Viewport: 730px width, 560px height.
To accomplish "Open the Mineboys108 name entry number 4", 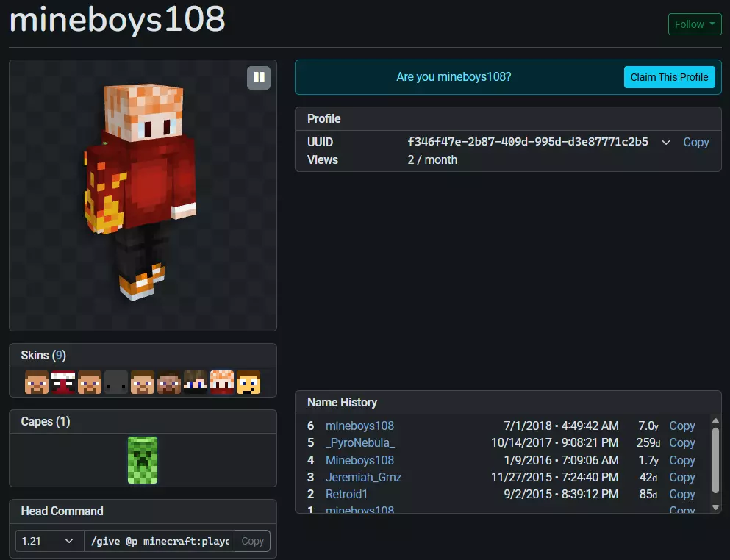I will click(x=359, y=460).
